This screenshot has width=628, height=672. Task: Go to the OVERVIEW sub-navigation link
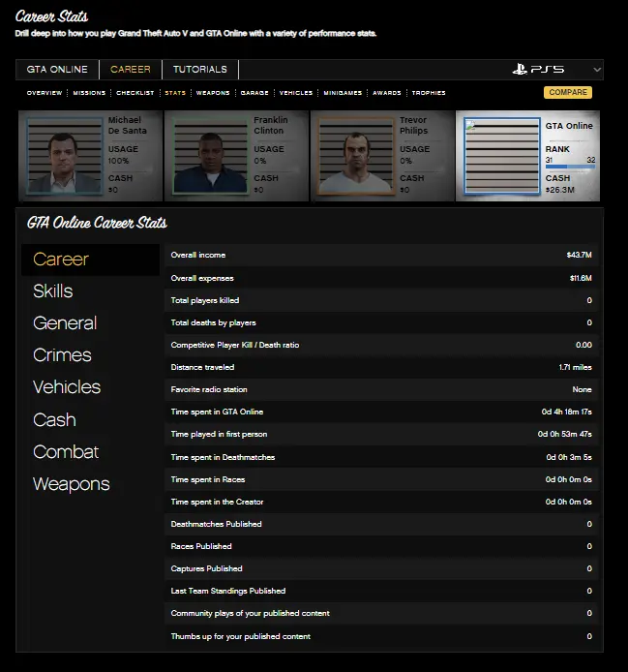45,93
